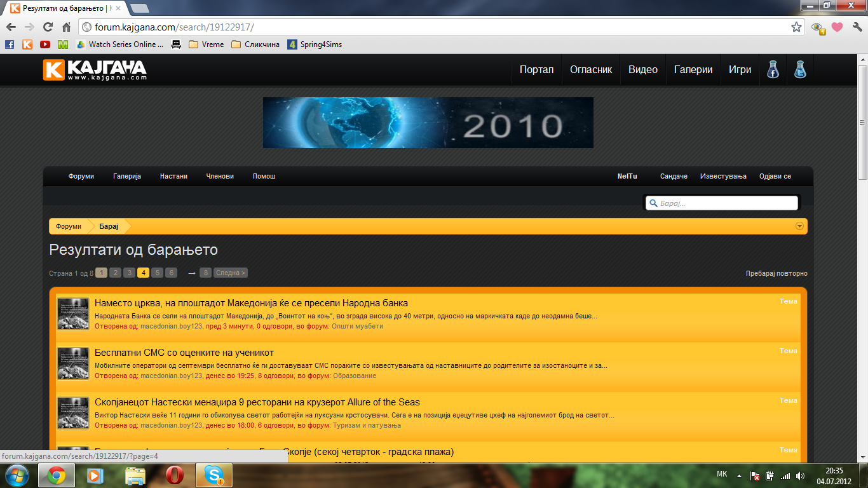Go to the Галерија navigation tab
The image size is (868, 488).
127,176
